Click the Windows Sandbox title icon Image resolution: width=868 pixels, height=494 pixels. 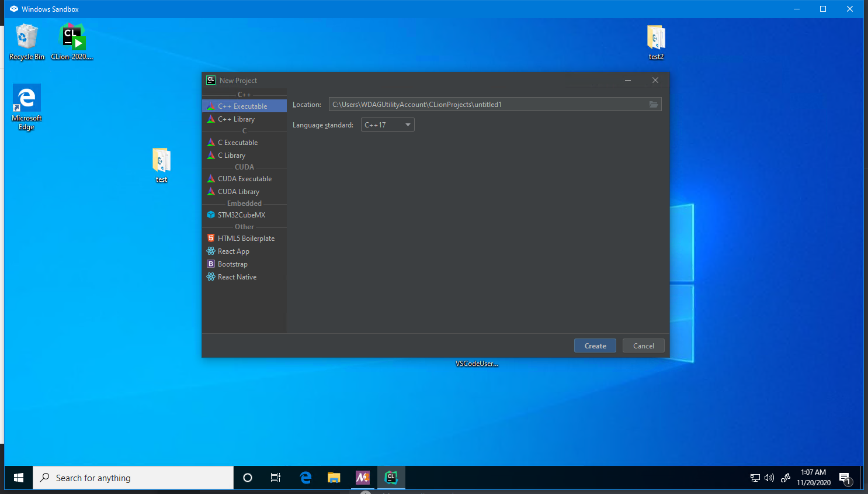click(x=14, y=9)
